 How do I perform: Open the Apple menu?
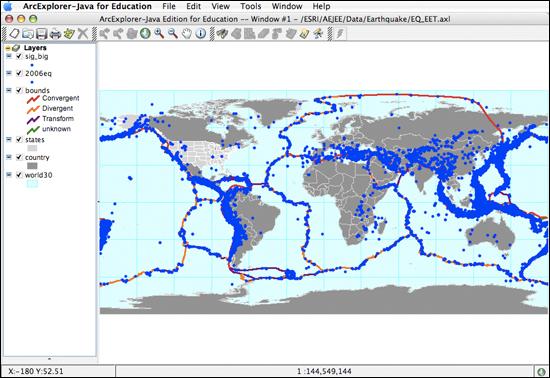(x=8, y=6)
